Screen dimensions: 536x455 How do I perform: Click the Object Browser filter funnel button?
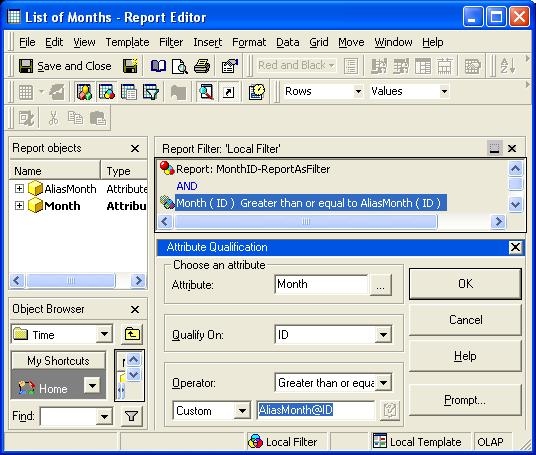coord(132,416)
